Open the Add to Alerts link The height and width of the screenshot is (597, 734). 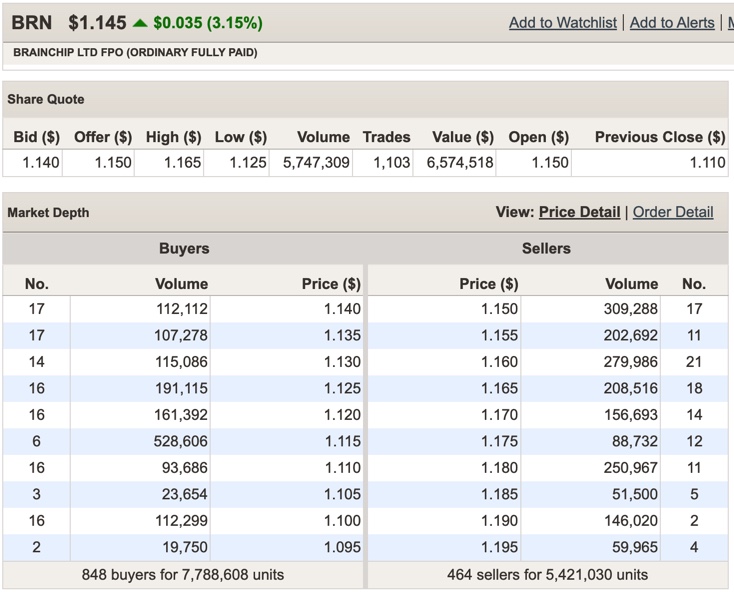tap(672, 22)
